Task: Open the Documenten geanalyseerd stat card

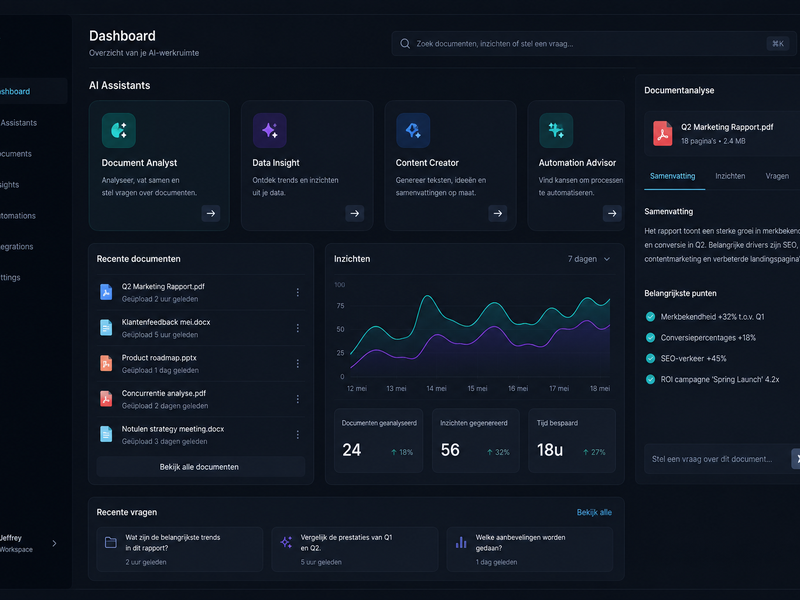Action: 379,440
